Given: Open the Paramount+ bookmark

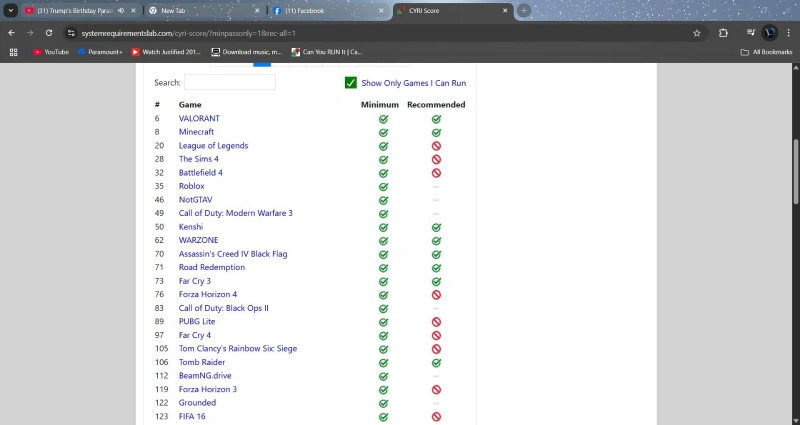Looking at the screenshot, I should tap(100, 52).
